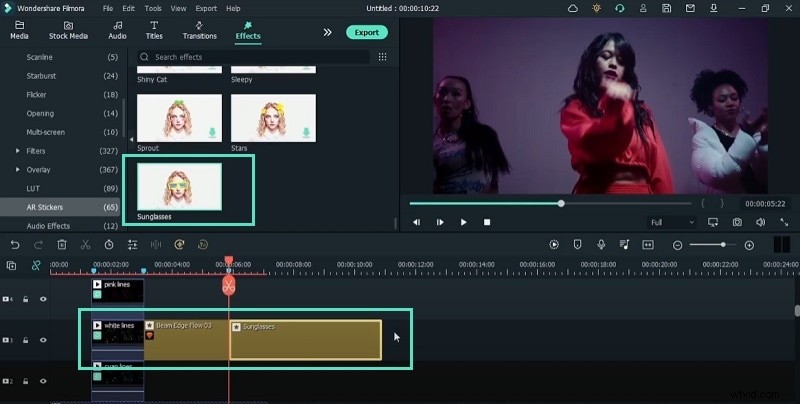Click the timeline marker shield icon

577,244
